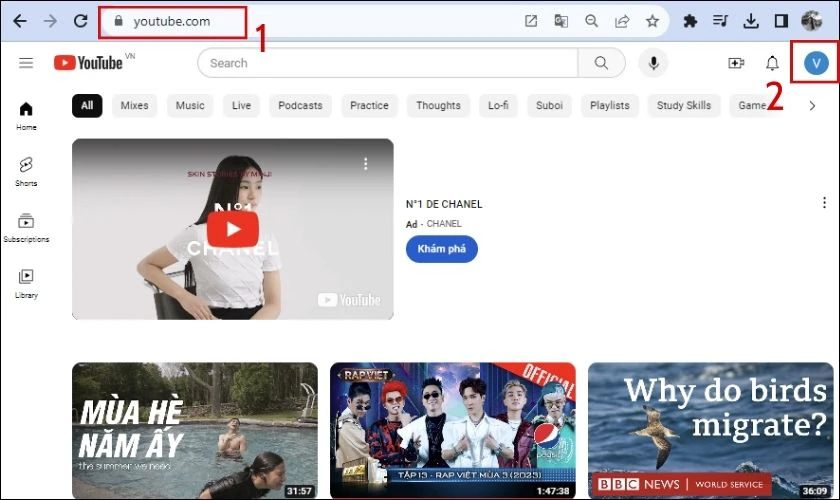
Task: Open the translate page icon
Action: pyautogui.click(x=561, y=21)
